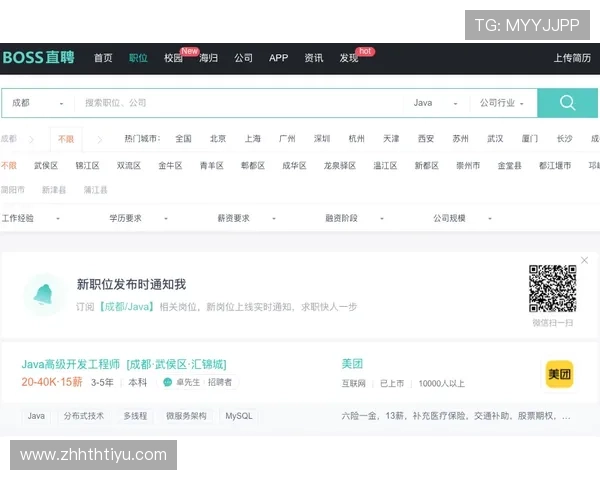Expand the 学历要求 filter

pos(139,218)
